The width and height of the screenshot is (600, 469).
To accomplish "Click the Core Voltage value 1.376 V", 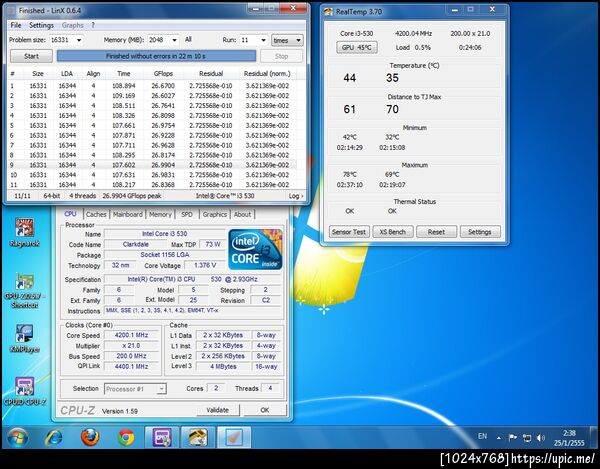I will [x=205, y=265].
